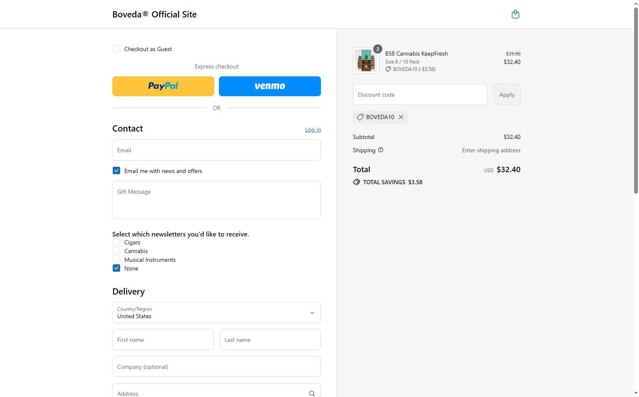Pay with Venmo express checkout
The height and width of the screenshot is (397, 639).
point(270,86)
